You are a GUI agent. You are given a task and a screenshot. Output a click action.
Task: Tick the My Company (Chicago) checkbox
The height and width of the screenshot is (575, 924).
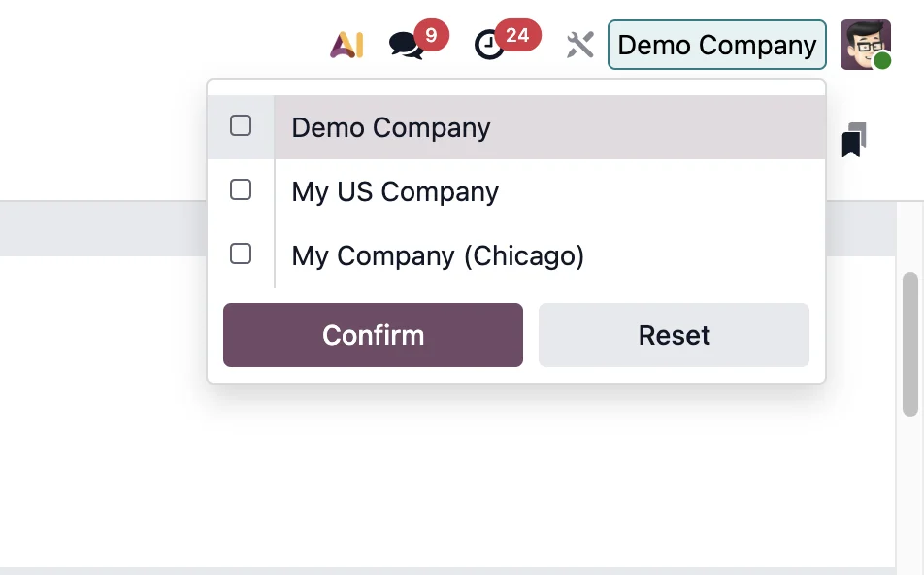point(241,254)
